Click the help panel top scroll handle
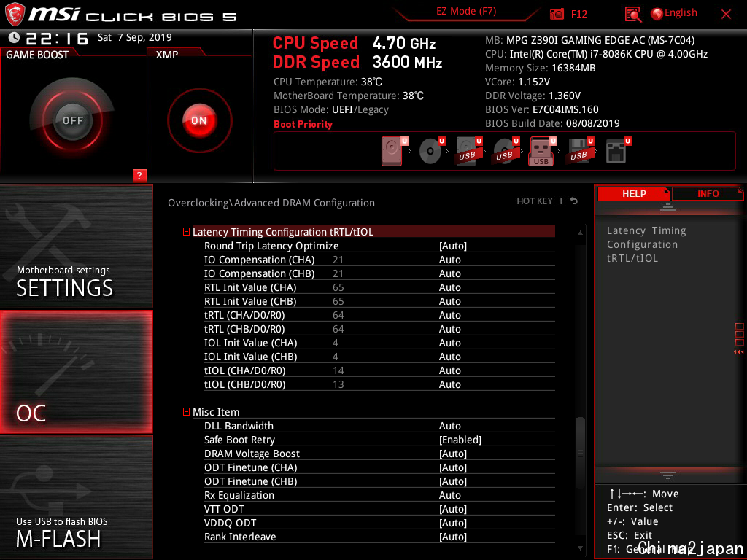Viewport: 747px width, 560px height. [668, 206]
